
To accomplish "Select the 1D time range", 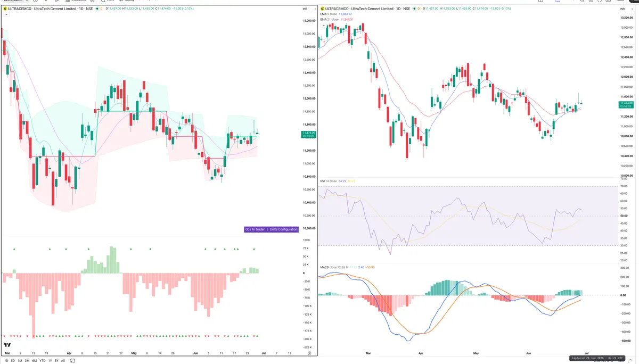I will (x=6, y=360).
